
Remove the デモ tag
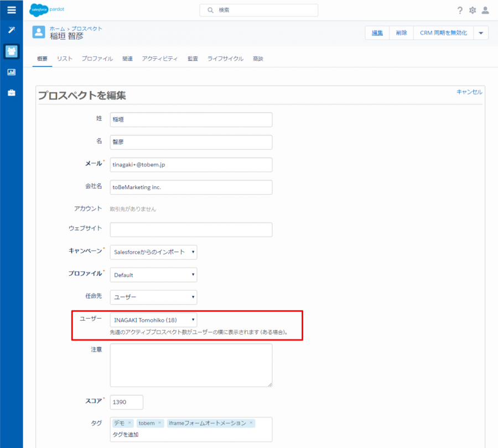tap(129, 423)
